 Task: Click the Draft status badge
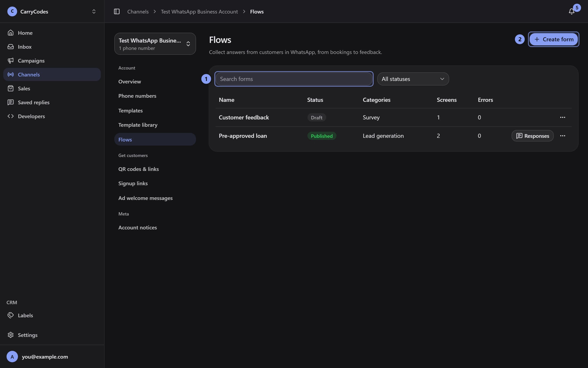point(316,118)
